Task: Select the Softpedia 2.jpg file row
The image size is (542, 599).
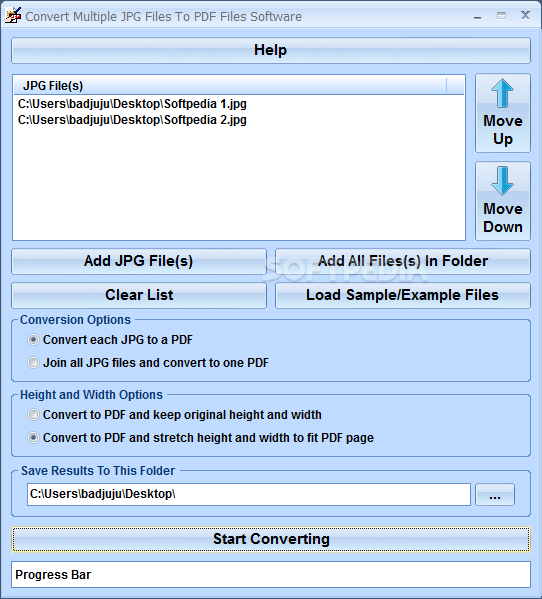Action: tap(239, 120)
